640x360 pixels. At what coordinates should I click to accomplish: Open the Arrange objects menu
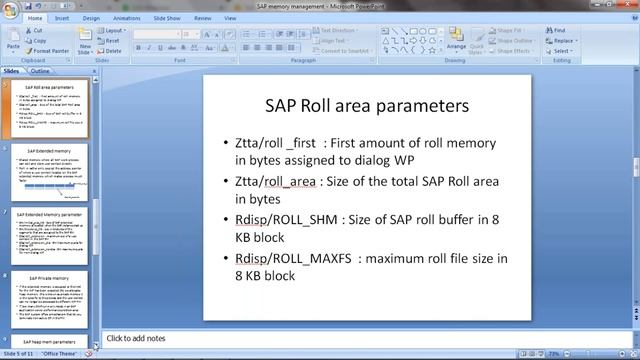pos(456,40)
